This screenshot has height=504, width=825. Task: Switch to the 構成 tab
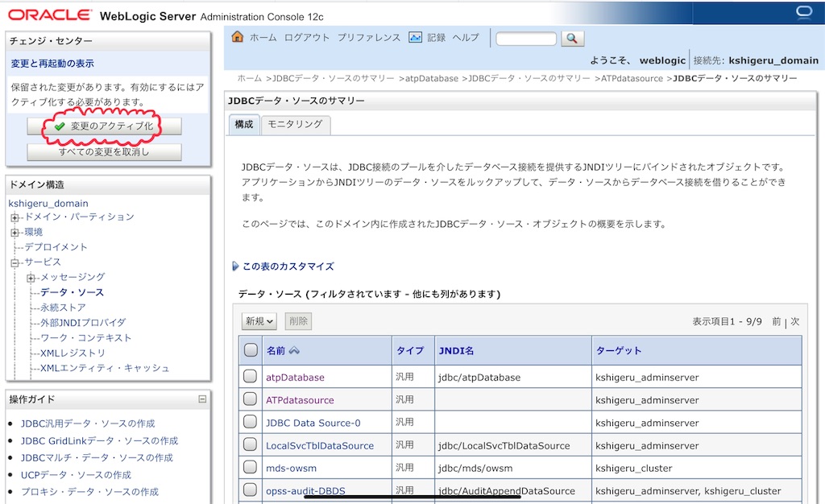pyautogui.click(x=244, y=125)
